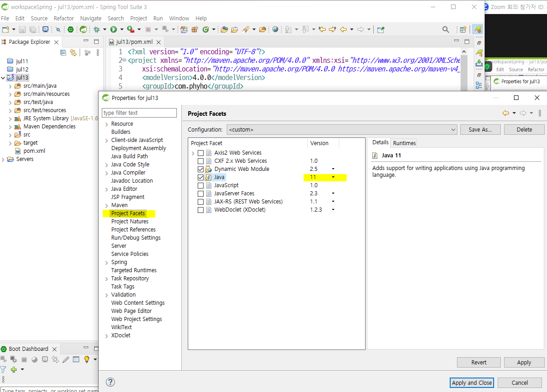547x392 pixels.
Task: Click the Save icon in main toolbar
Action: click(23, 29)
